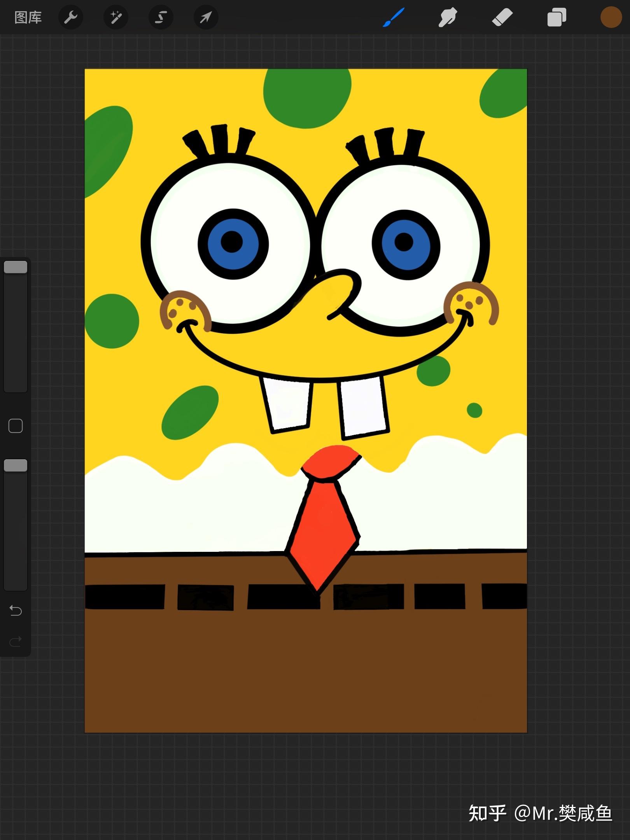Click the SpongeBob drawing canvas

306,401
